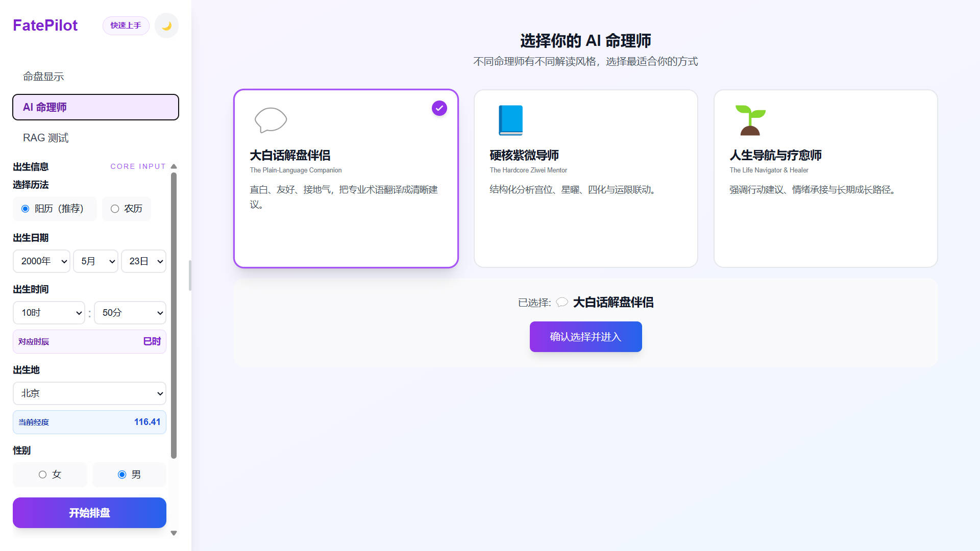
Task: Click the purple checkmark badge on selected card
Action: [439, 108]
